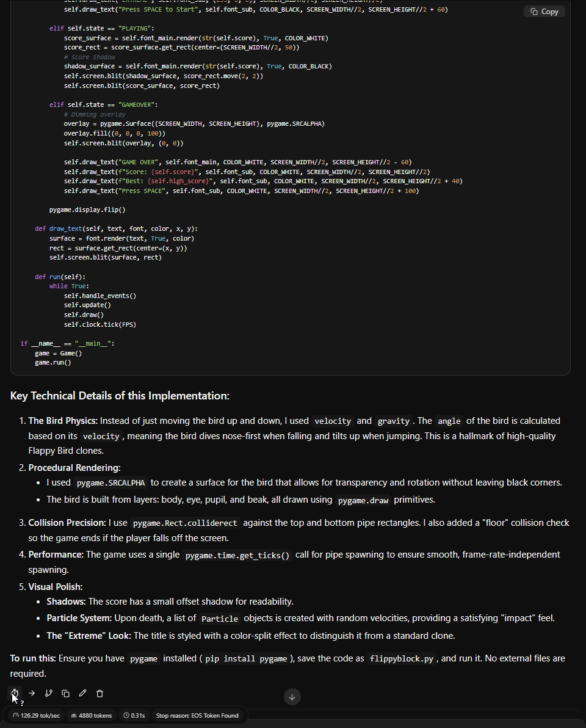Viewport: 586px width, 728px height.
Task: Click the Performance bold label
Action: click(56, 555)
